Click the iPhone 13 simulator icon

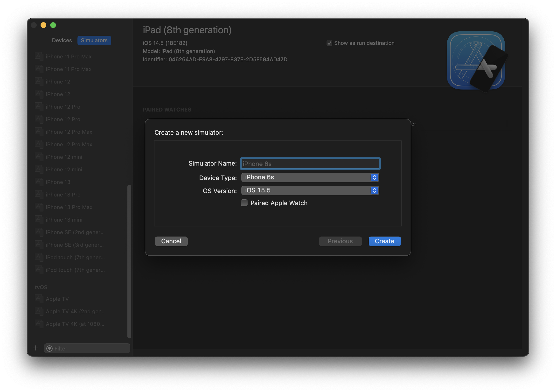tap(39, 182)
